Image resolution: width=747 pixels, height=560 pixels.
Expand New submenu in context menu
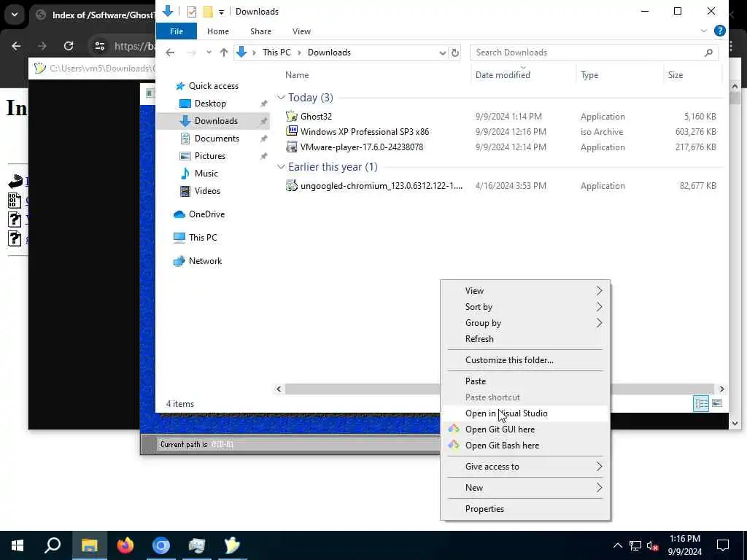pos(525,488)
